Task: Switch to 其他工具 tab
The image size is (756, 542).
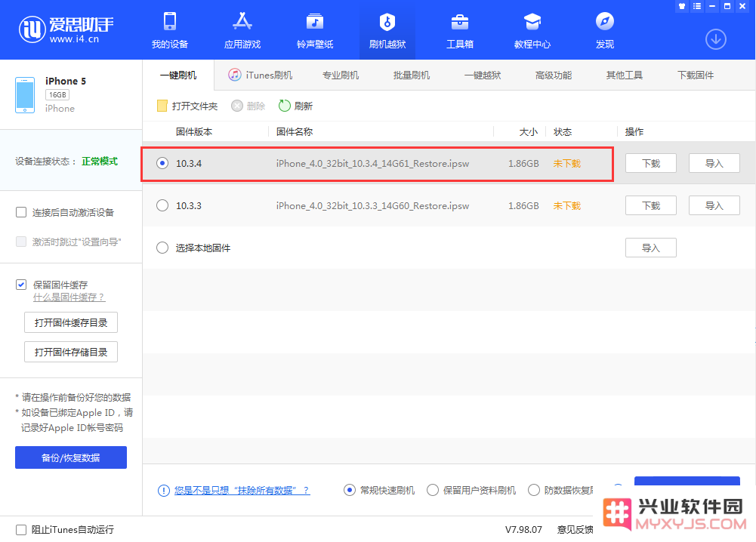Action: point(625,75)
